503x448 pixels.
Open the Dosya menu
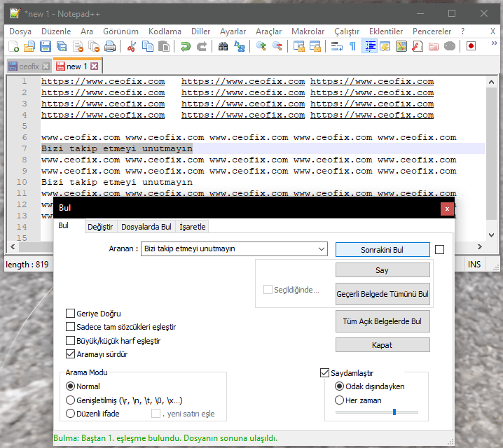coord(20,31)
